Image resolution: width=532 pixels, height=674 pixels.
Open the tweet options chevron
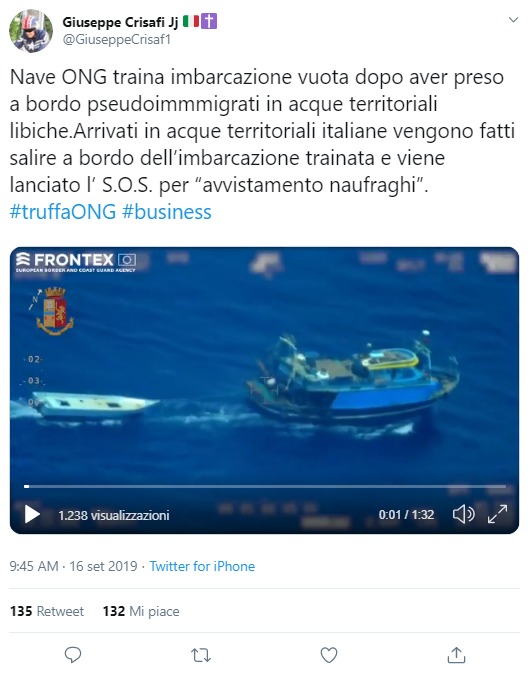pyautogui.click(x=513, y=20)
